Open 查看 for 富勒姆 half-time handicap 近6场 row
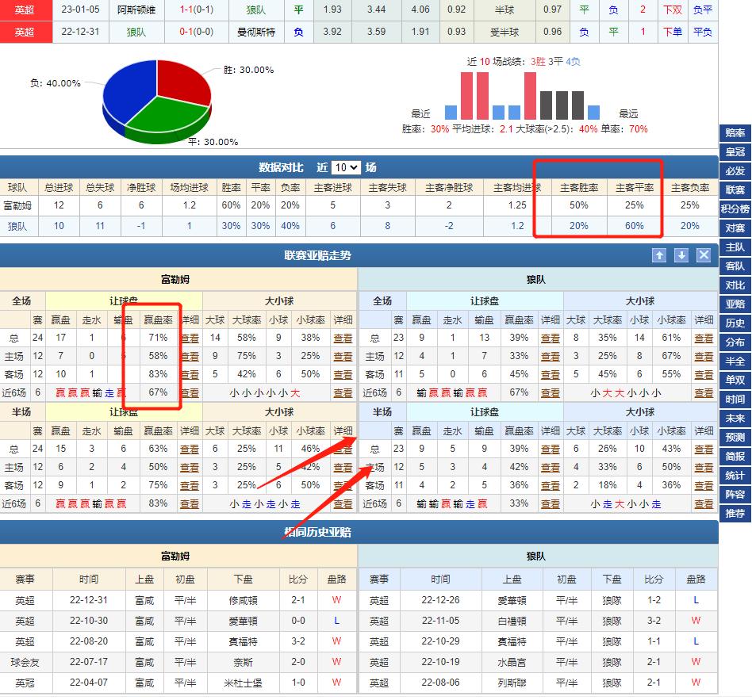This screenshot has height=700, width=752. (190, 504)
